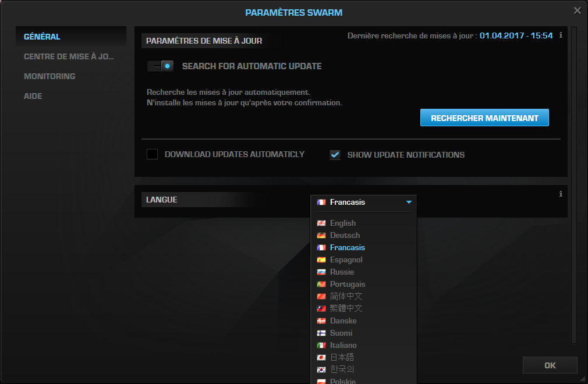Image resolution: width=588 pixels, height=384 pixels.
Task: Collapse the Francasis language dropdown
Action: (409, 202)
